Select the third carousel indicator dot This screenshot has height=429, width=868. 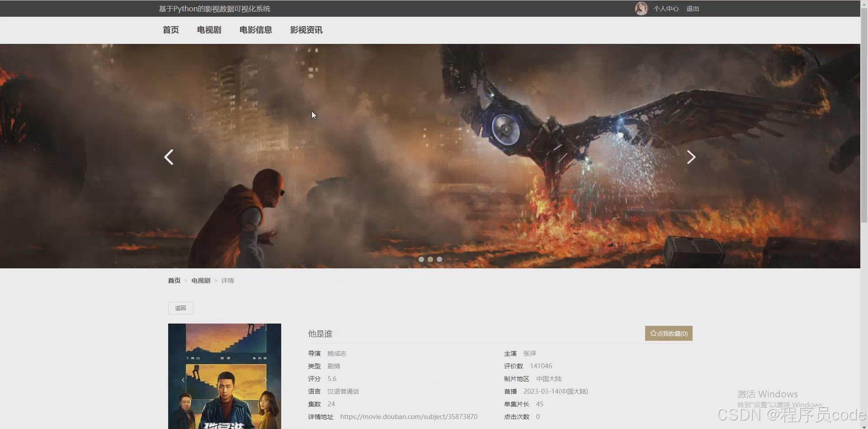(439, 259)
